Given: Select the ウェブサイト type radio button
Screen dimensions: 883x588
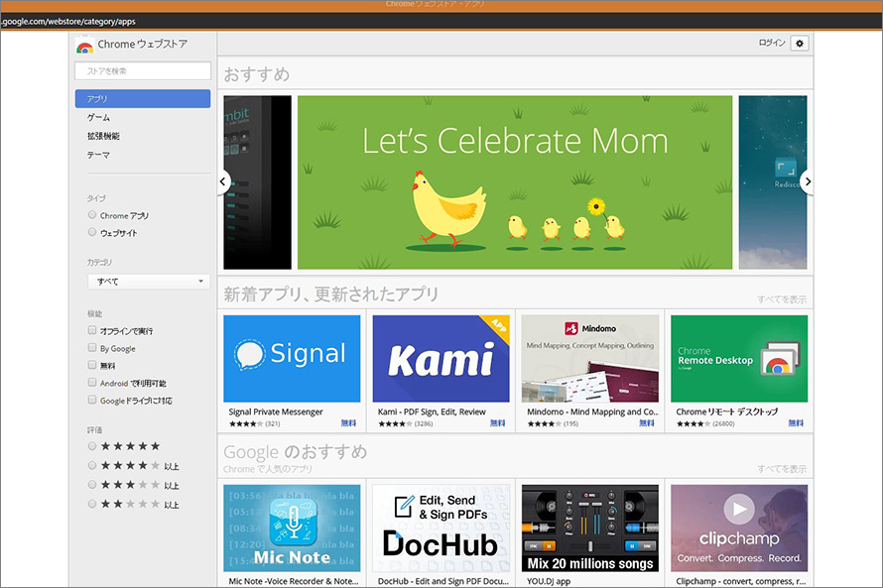Looking at the screenshot, I should (92, 232).
